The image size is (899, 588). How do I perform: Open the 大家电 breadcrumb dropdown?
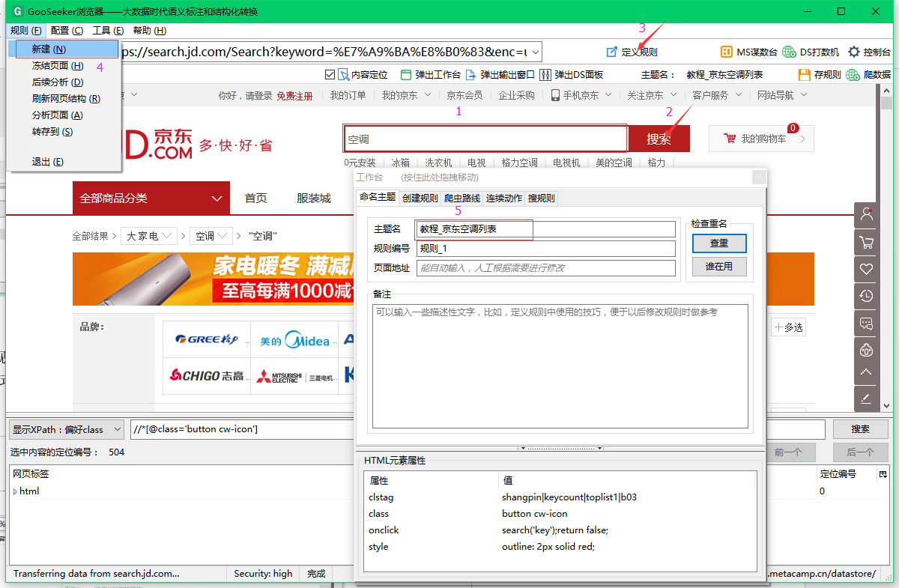150,236
